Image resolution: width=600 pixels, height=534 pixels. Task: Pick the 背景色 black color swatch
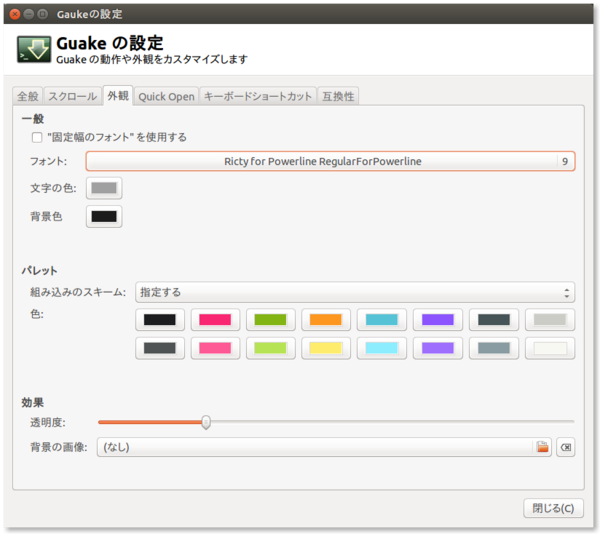click(x=104, y=217)
